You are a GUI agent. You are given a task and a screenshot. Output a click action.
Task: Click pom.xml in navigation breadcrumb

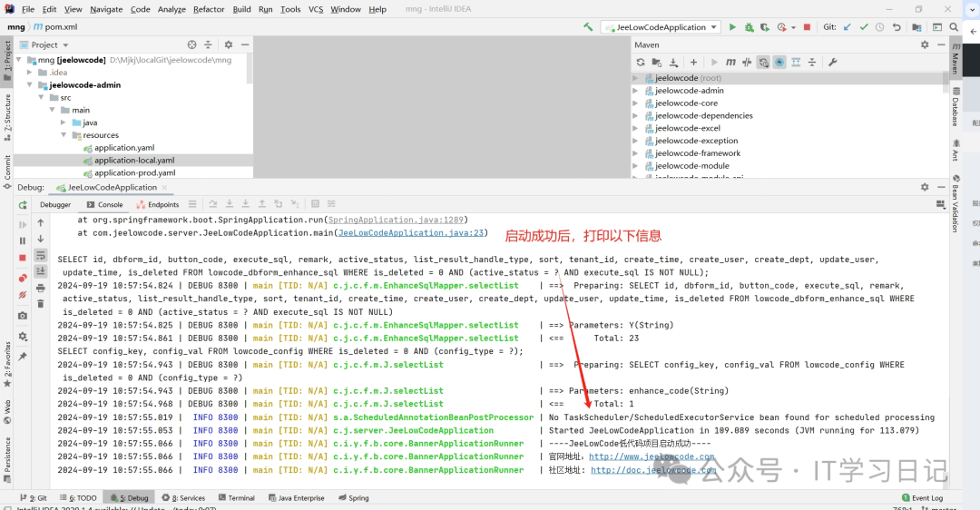click(55, 27)
